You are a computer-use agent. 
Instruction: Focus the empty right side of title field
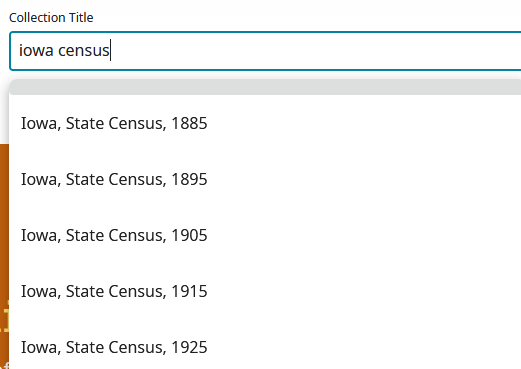[317, 51]
